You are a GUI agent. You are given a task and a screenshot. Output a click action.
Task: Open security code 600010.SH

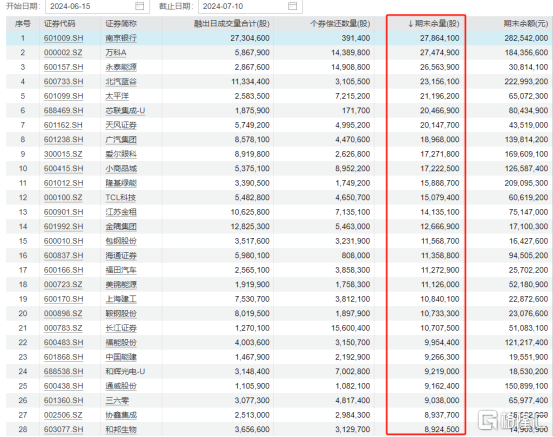point(63,241)
